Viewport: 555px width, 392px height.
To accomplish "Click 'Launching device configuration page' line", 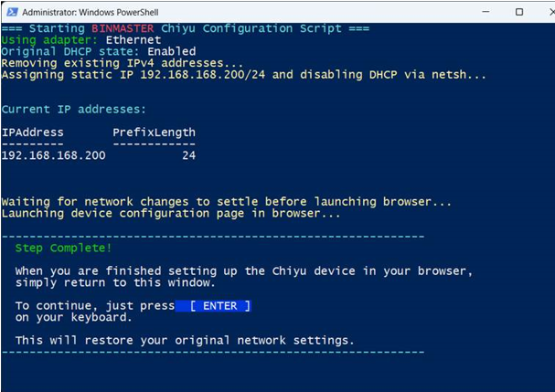I will pyautogui.click(x=171, y=213).
